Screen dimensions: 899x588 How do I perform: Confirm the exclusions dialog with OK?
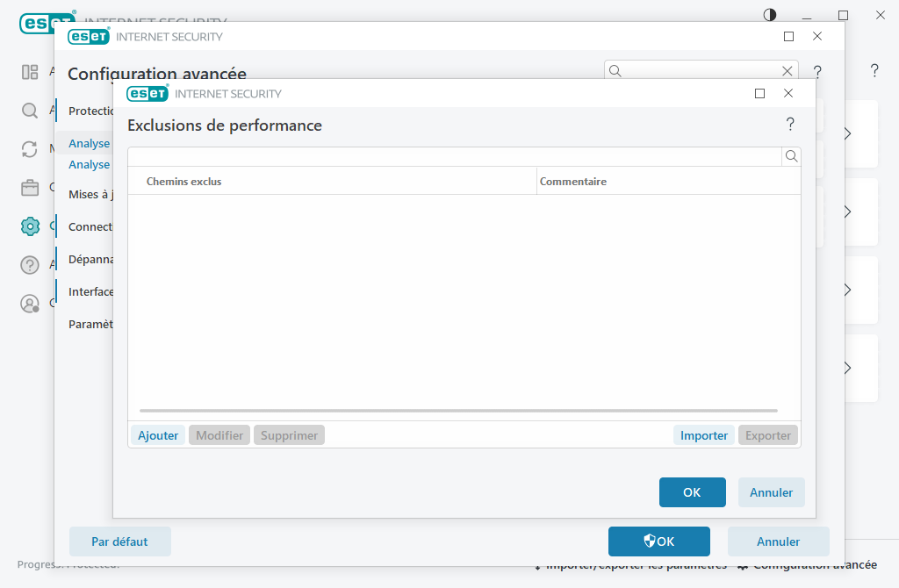pyautogui.click(x=692, y=492)
